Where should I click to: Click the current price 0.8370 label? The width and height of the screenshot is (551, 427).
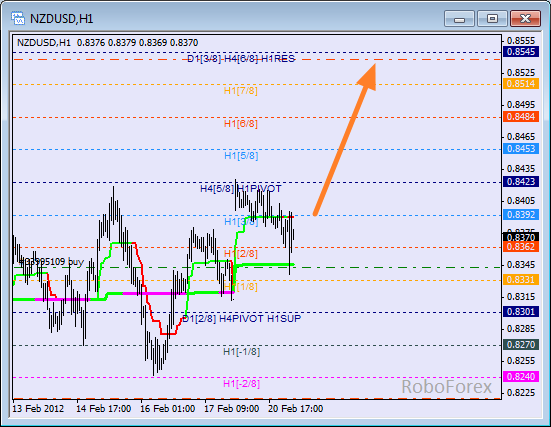coord(521,237)
